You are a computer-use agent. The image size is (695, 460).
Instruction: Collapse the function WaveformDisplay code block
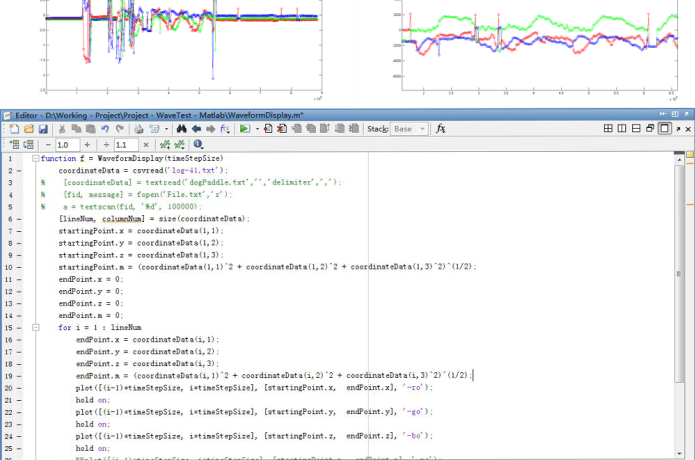click(x=34, y=159)
